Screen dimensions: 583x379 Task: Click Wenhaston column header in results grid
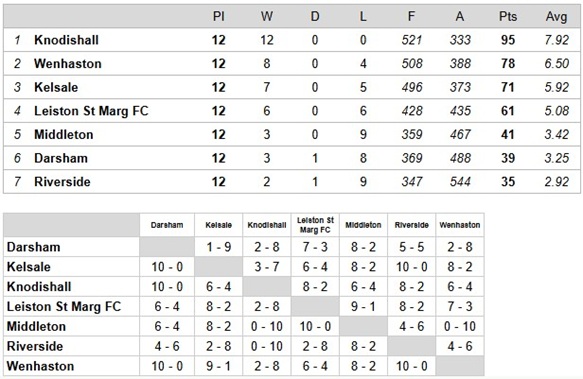460,225
